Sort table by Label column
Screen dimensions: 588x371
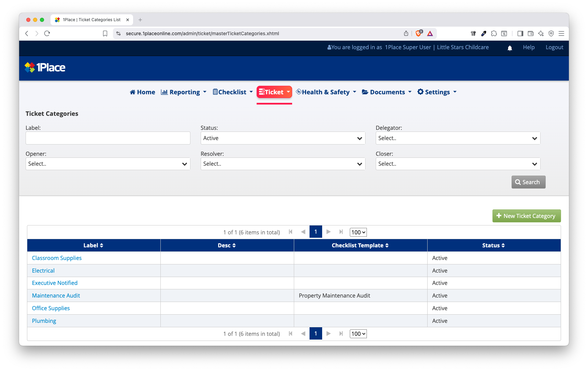click(94, 245)
